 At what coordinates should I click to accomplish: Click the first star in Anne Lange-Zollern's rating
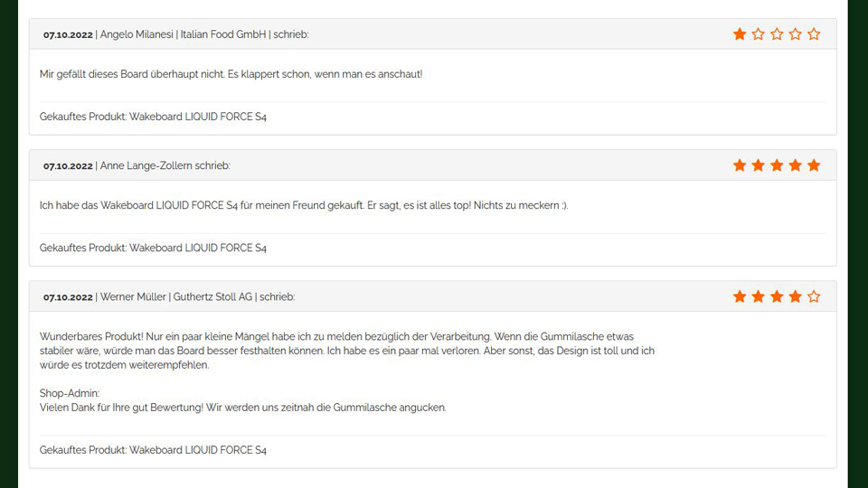point(740,165)
